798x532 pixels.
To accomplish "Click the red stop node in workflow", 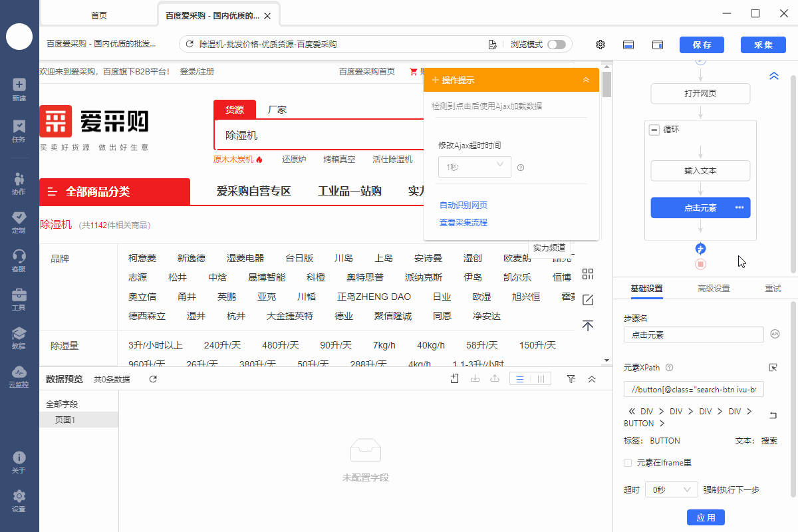I will click(700, 264).
